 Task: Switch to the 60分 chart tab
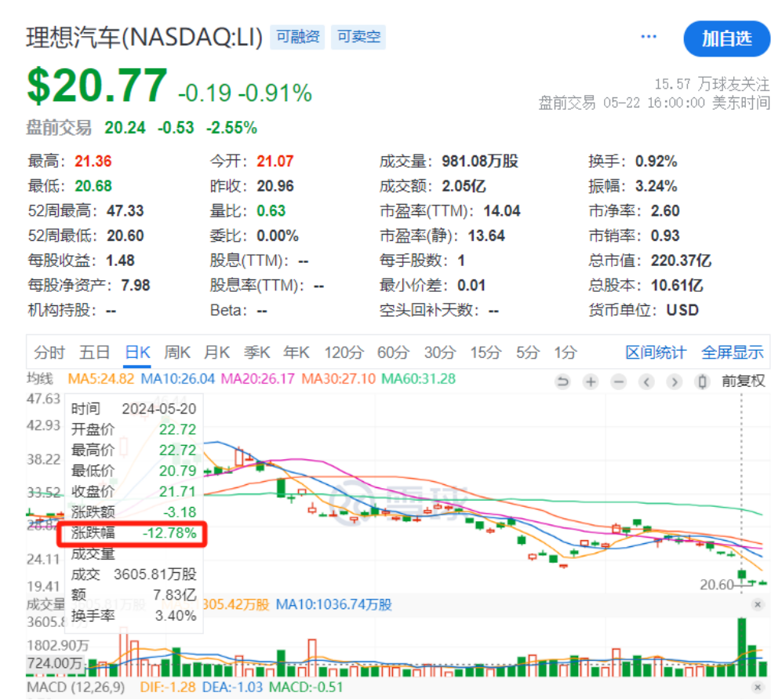click(392, 352)
